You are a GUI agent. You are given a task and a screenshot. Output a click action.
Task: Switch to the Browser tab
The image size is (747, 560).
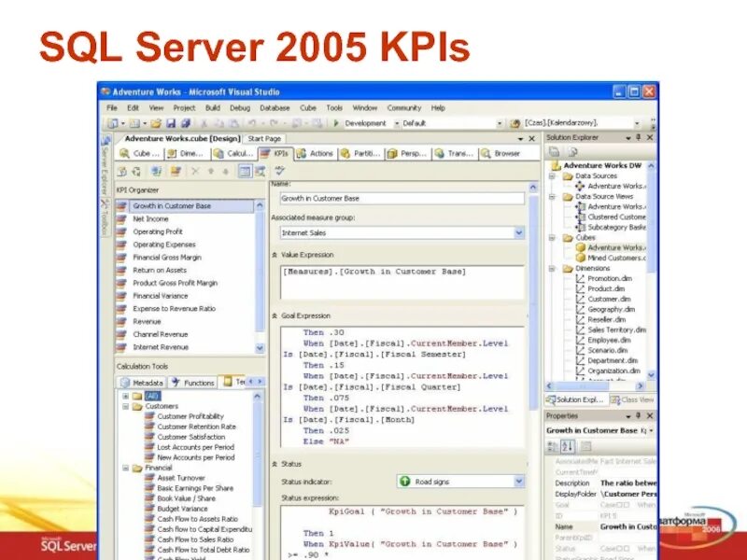click(500, 153)
